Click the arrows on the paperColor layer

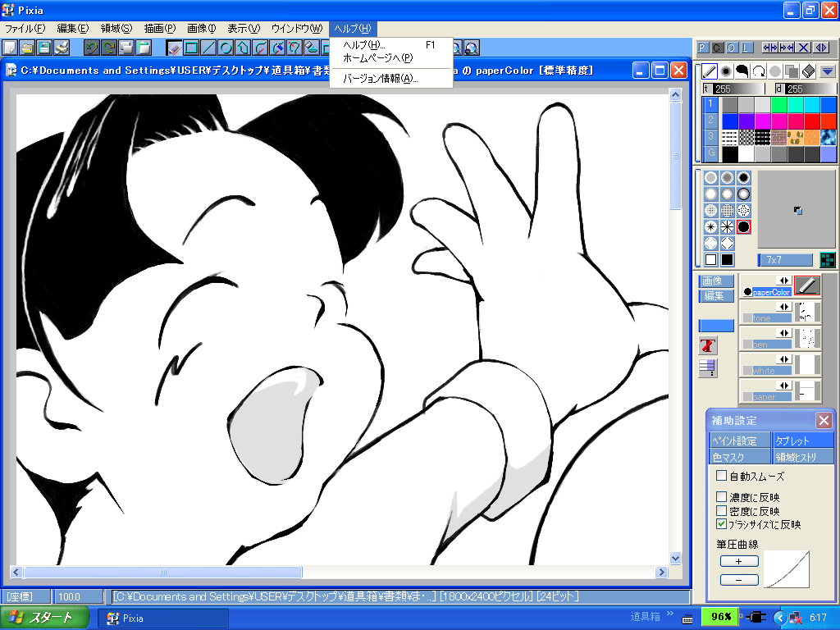(x=783, y=281)
